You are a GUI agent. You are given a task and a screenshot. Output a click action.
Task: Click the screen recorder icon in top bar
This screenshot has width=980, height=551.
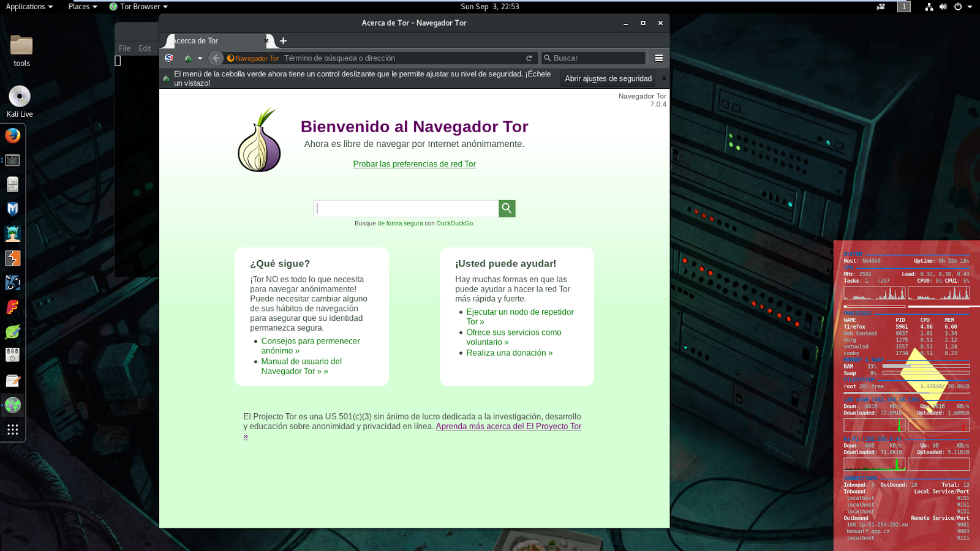(x=881, y=6)
